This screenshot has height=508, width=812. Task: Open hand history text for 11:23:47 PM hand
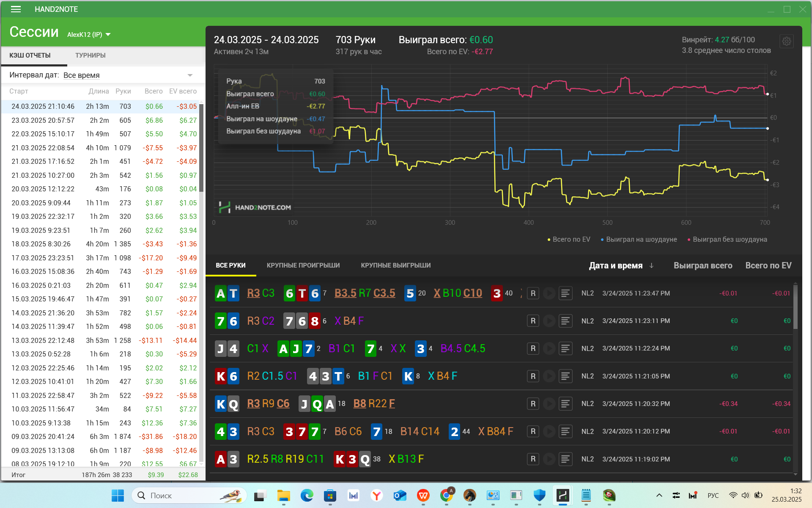(x=565, y=293)
